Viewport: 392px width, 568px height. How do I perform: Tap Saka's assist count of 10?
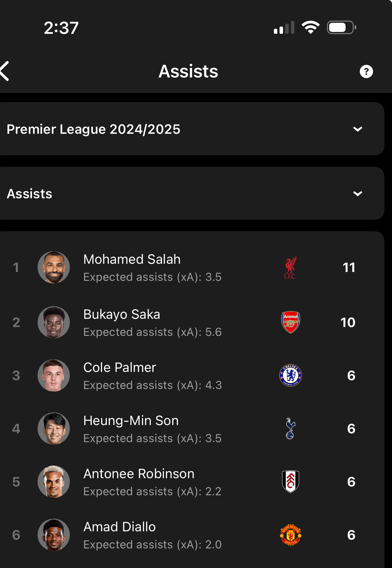coord(348,323)
